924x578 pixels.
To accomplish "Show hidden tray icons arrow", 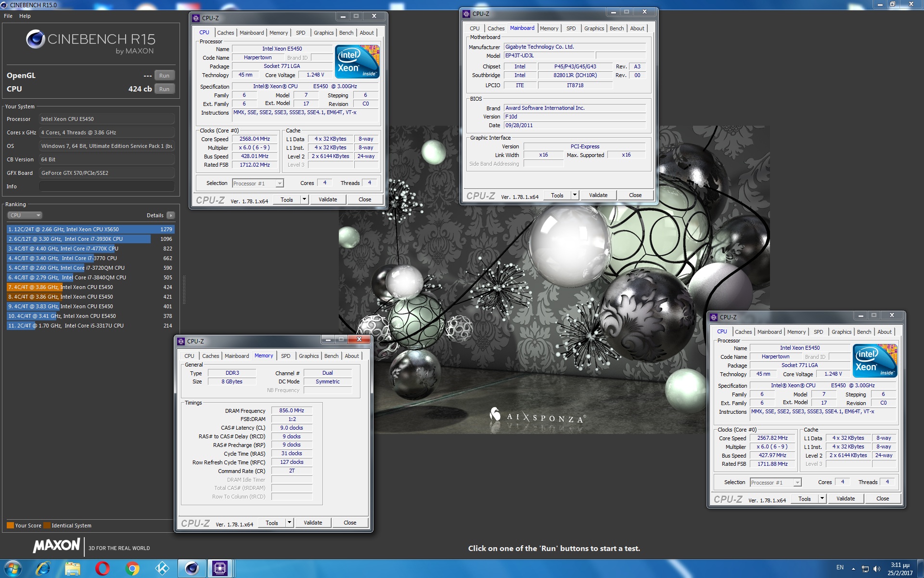I will click(x=853, y=569).
